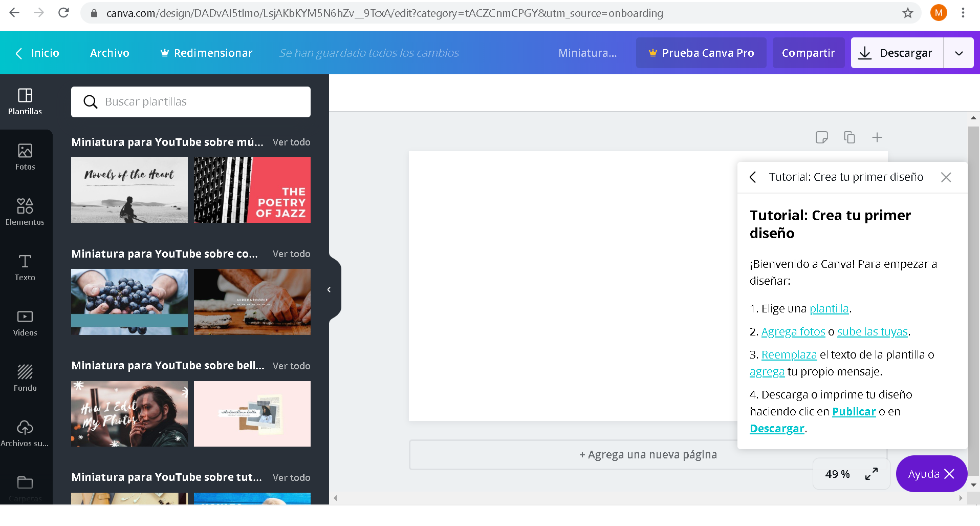Edit the Miniatura design title
This screenshot has width=980, height=526.
(587, 53)
